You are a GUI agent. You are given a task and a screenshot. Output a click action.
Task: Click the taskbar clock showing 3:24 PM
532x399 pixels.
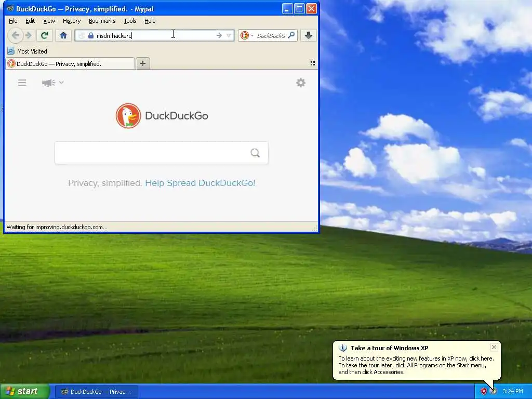pos(513,392)
